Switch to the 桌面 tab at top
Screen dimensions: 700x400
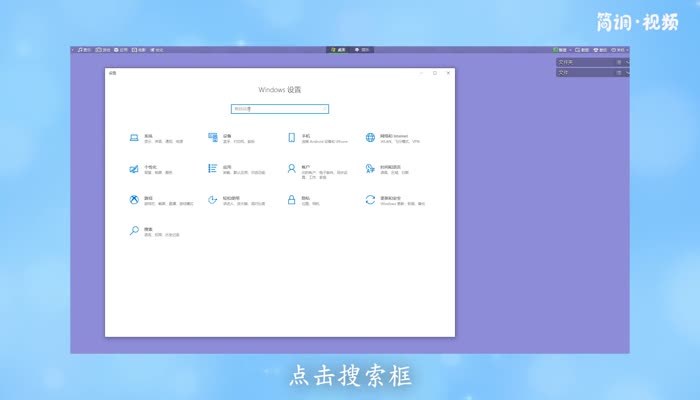[x=339, y=49]
